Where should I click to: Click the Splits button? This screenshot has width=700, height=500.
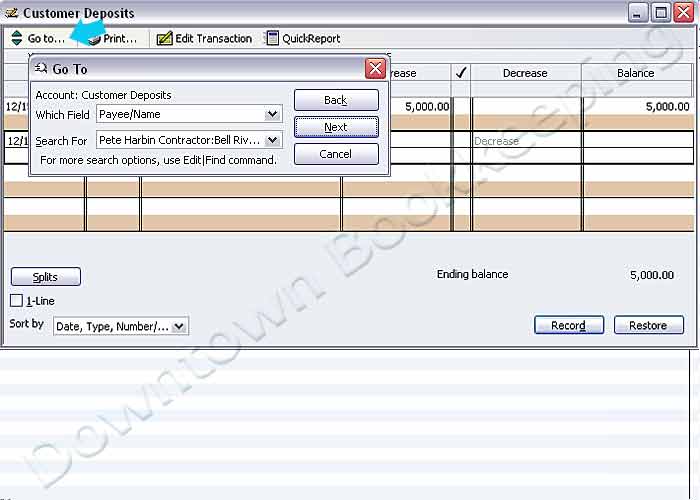(x=46, y=277)
